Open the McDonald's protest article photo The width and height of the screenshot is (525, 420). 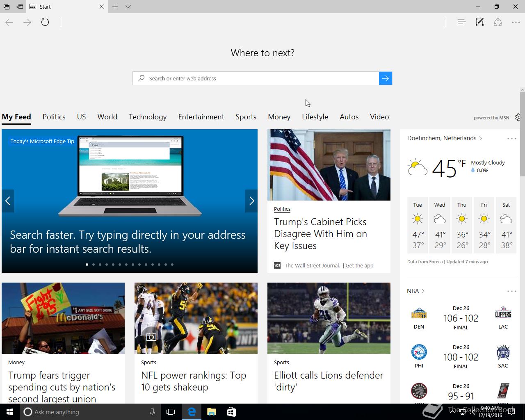click(x=63, y=318)
